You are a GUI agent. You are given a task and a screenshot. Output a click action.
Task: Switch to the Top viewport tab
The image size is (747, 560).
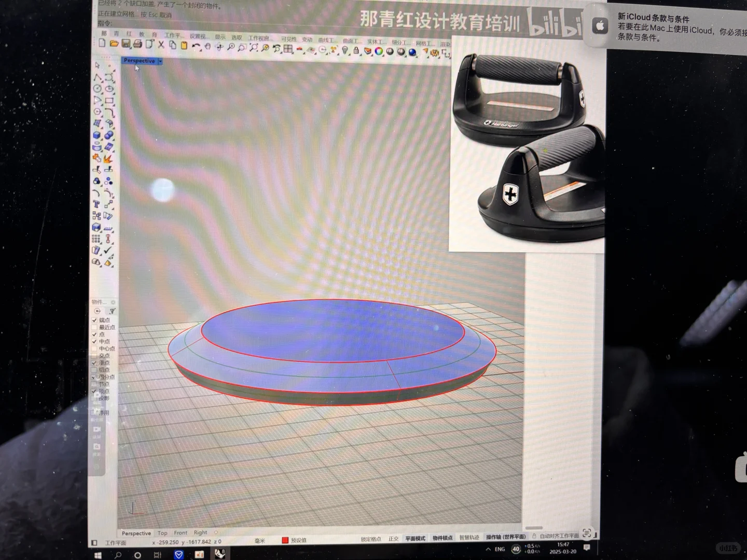pyautogui.click(x=162, y=533)
